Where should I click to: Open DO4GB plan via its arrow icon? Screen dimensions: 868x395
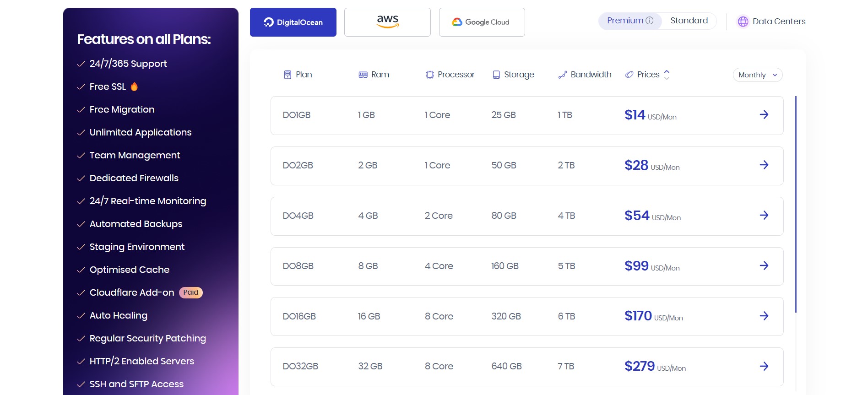click(764, 216)
